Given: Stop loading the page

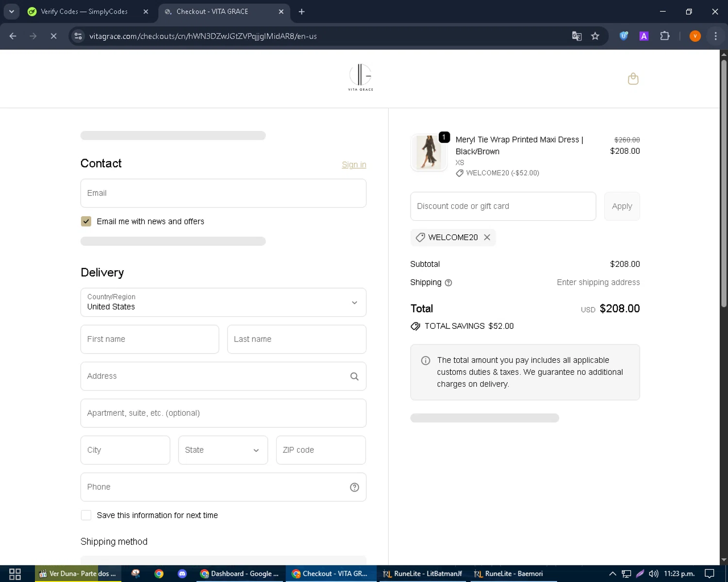Looking at the screenshot, I should (x=53, y=36).
